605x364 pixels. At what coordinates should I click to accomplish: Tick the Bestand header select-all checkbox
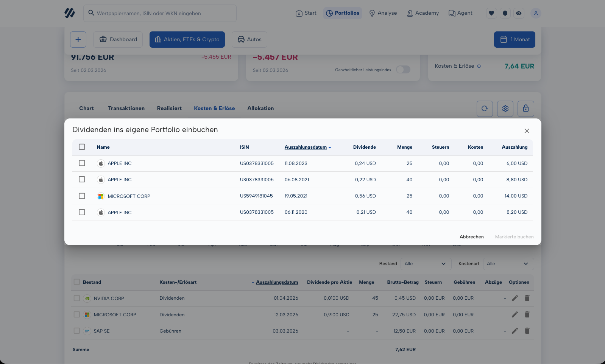(x=77, y=282)
